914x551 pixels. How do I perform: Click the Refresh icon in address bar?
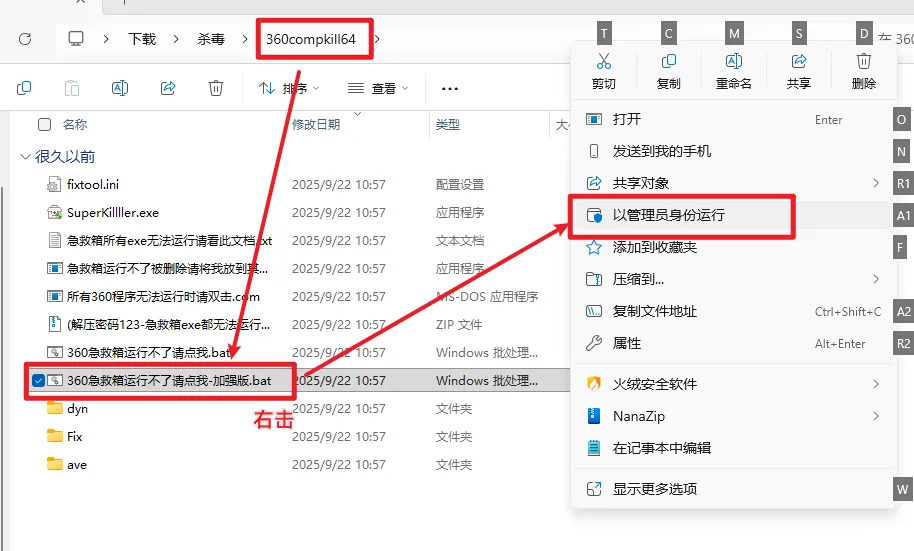point(25,39)
